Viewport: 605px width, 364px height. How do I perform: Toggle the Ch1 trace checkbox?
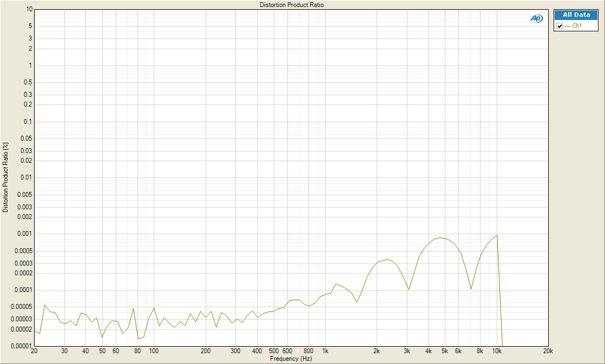(x=560, y=26)
